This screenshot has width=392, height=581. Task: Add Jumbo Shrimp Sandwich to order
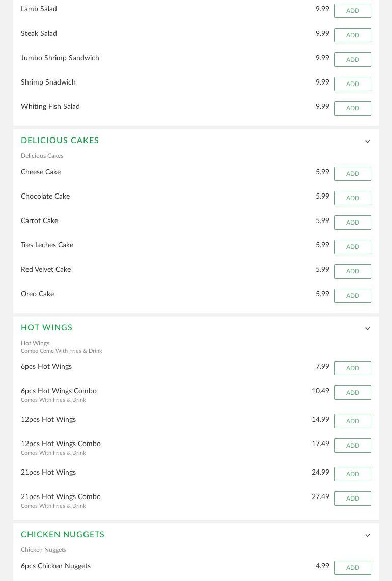(352, 60)
